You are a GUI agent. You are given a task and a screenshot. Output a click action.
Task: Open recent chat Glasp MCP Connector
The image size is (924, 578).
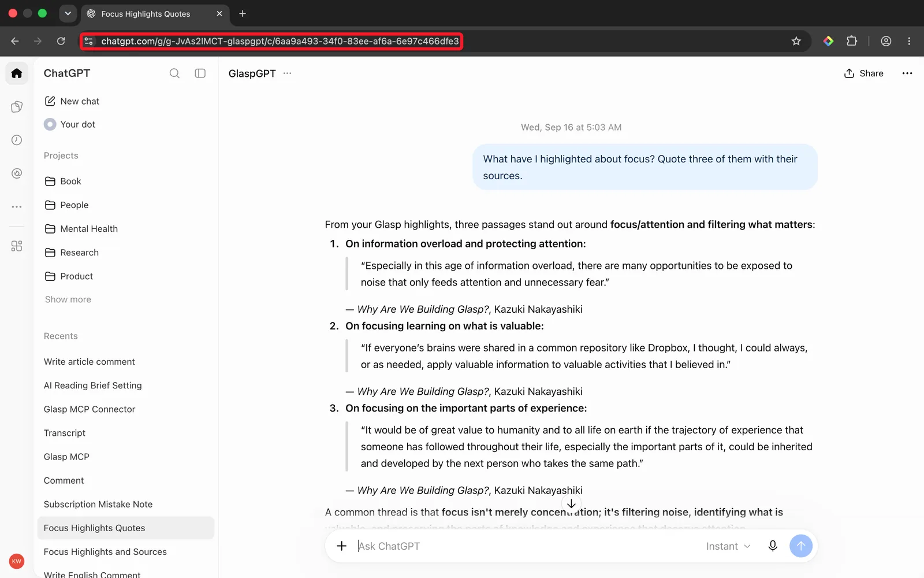[90, 409]
